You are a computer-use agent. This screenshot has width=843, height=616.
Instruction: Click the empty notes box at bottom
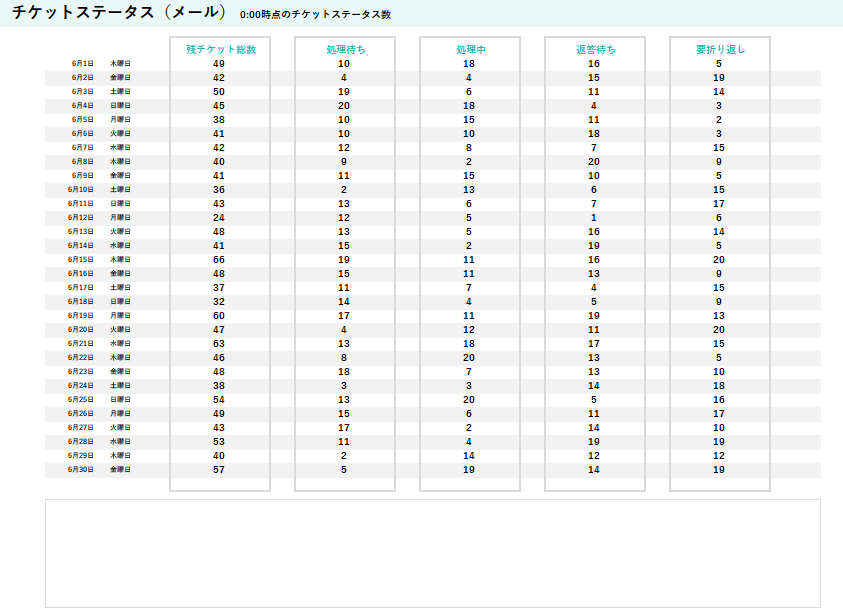click(432, 553)
